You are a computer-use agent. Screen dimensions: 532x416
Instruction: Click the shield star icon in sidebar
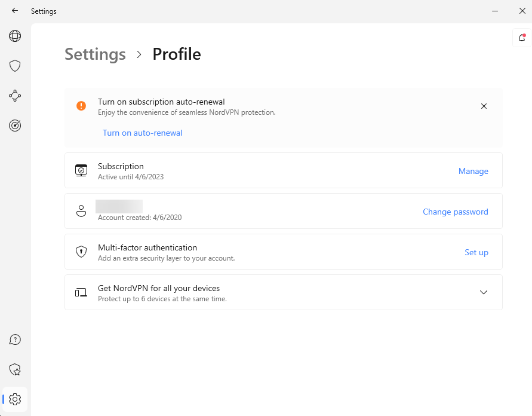[x=15, y=370]
